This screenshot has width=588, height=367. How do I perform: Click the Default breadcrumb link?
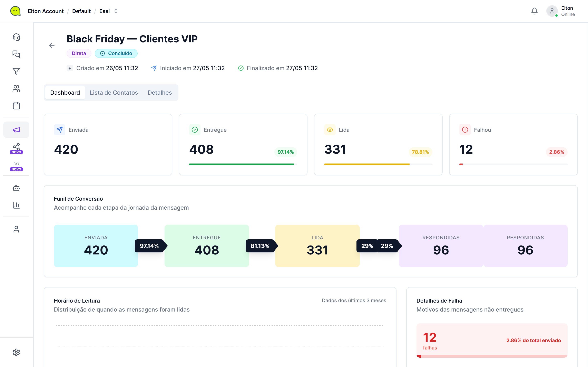pyautogui.click(x=81, y=11)
